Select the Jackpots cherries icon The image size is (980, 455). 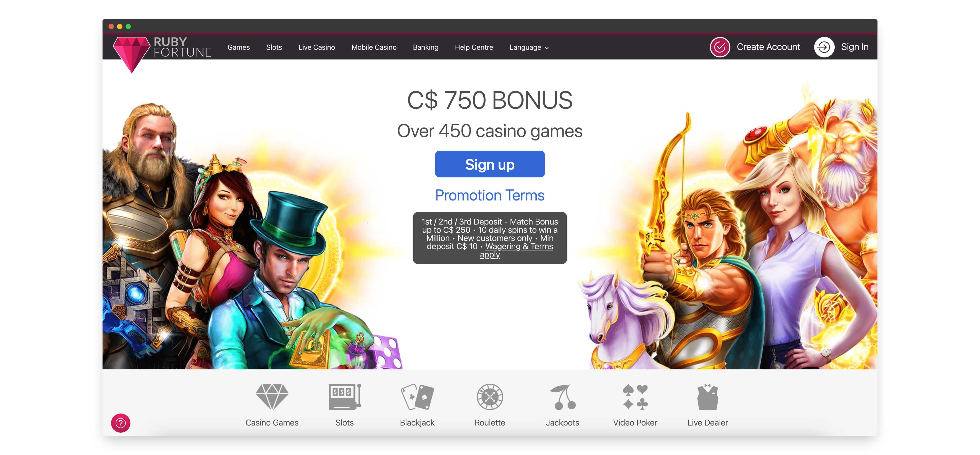click(x=563, y=397)
